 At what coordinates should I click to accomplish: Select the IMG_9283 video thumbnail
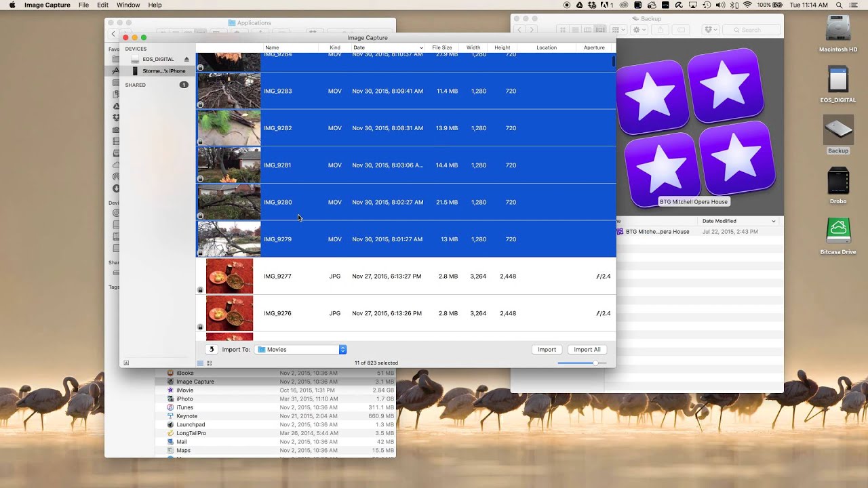coord(229,91)
